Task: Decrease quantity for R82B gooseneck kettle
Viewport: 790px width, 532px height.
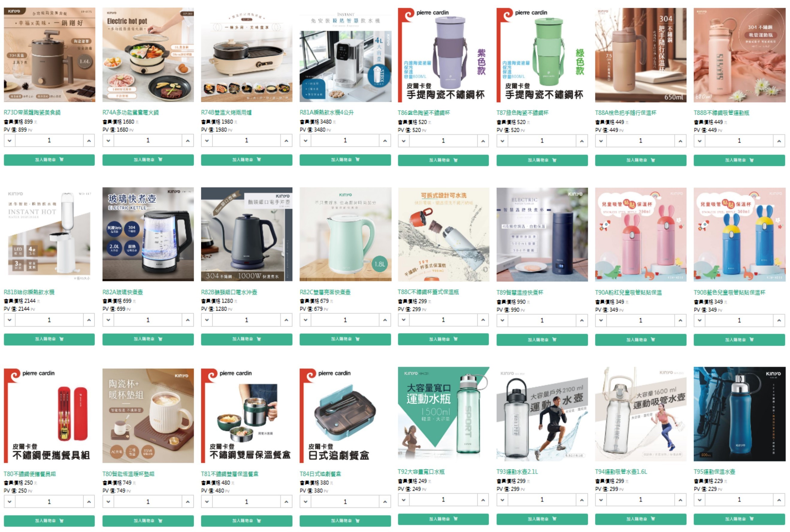Action: (207, 320)
